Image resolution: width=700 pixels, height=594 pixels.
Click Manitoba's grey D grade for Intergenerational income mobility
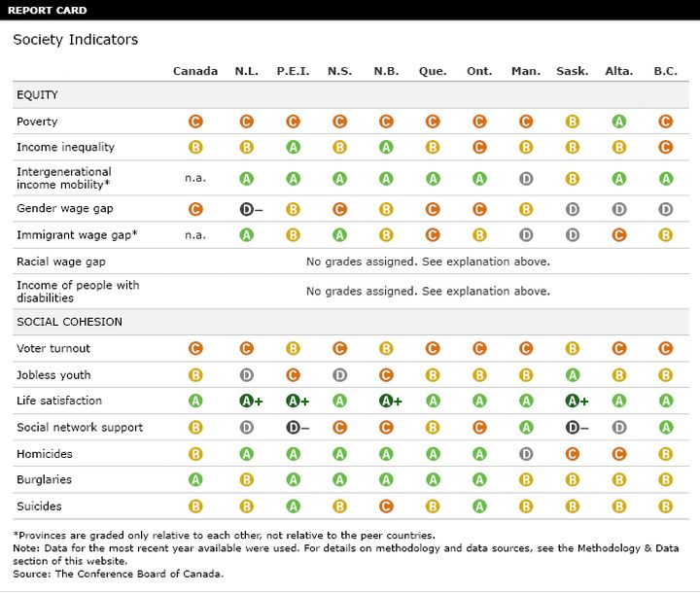[x=526, y=179]
